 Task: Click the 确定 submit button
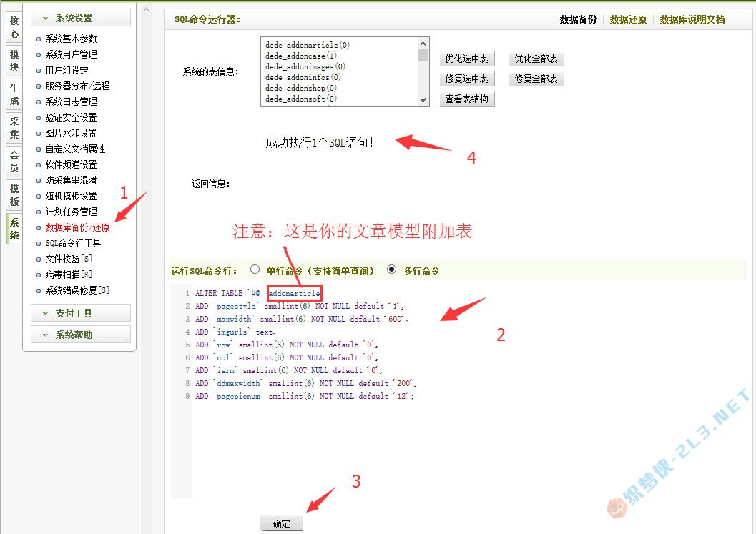point(282,524)
